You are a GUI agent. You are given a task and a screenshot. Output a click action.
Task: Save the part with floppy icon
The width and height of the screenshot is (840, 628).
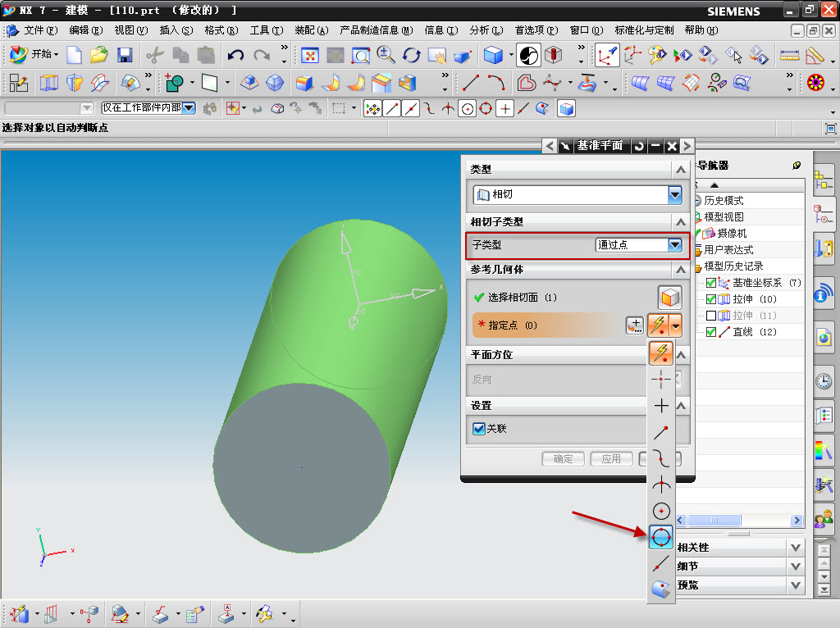[x=125, y=55]
